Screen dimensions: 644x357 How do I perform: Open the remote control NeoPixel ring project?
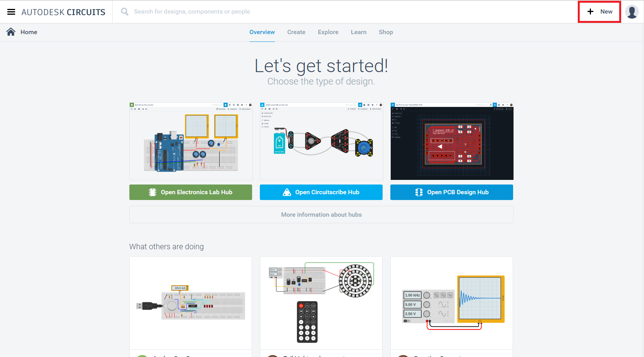tap(321, 303)
